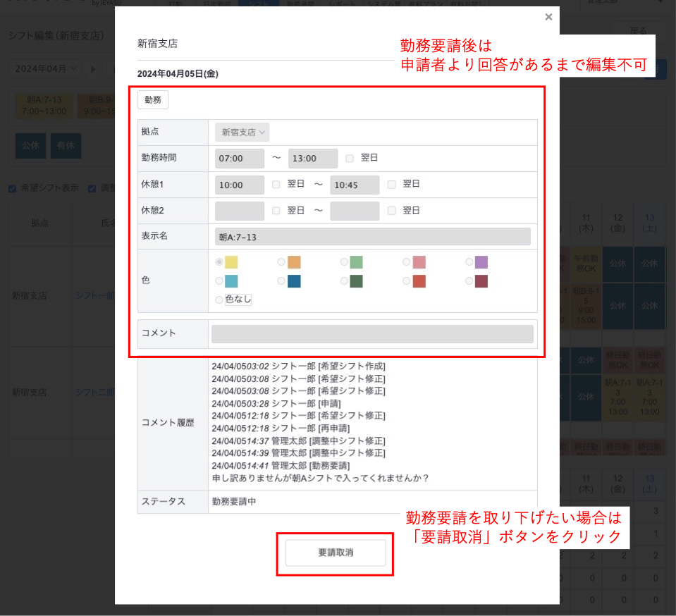676x616 pixels.
Task: Click the 休憩1 start field 10:00
Action: [240, 185]
